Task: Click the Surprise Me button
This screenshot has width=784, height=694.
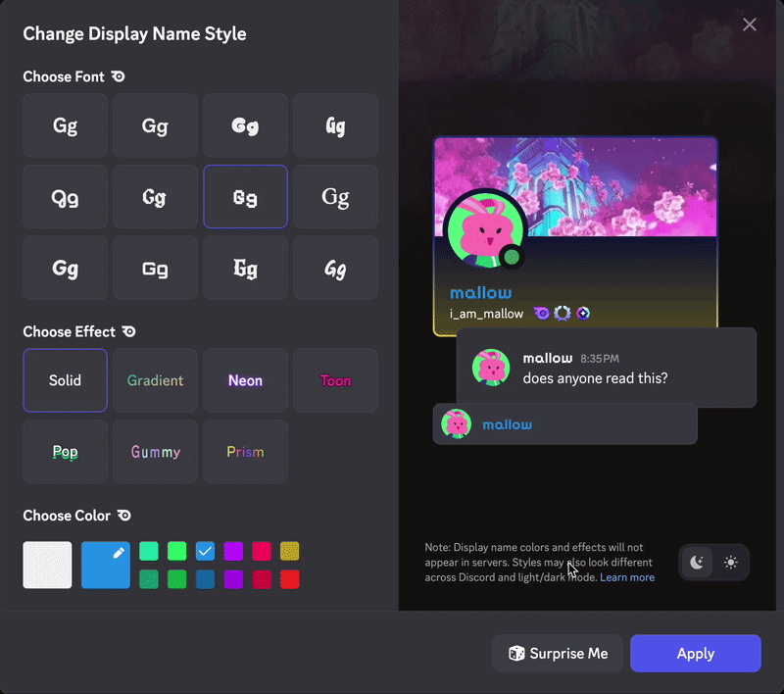Action: coord(558,654)
